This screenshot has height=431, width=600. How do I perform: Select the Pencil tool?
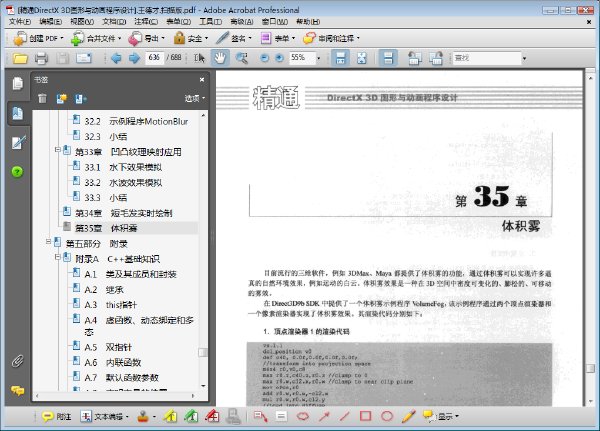(x=408, y=416)
